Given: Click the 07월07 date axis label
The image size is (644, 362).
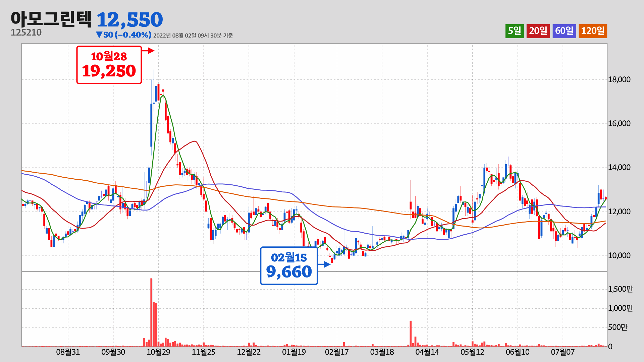Looking at the screenshot, I should [563, 352].
